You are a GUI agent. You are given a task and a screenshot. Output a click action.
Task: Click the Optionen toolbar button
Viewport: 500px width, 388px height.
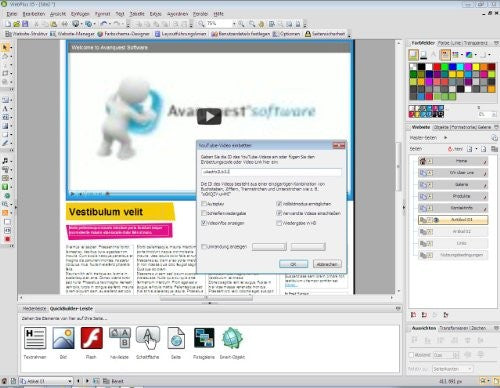click(x=286, y=34)
